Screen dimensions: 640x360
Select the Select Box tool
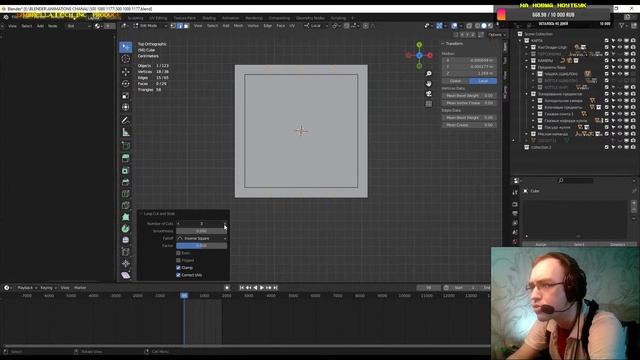126,47
